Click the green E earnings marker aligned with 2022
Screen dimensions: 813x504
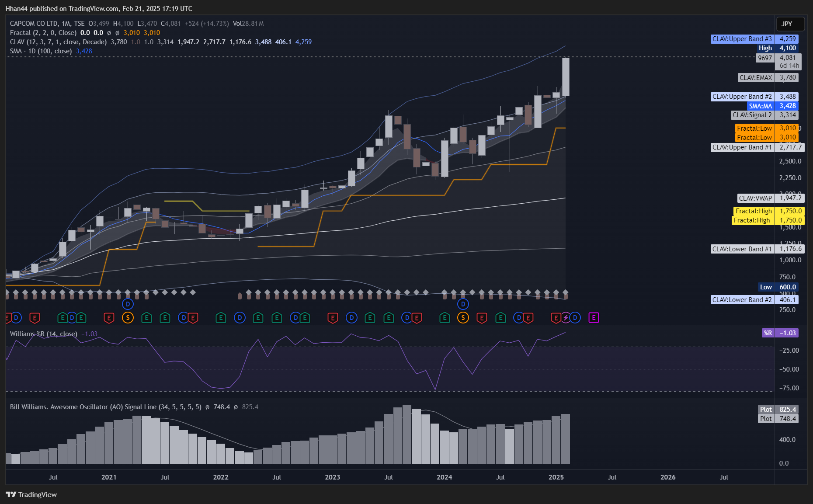(x=221, y=318)
